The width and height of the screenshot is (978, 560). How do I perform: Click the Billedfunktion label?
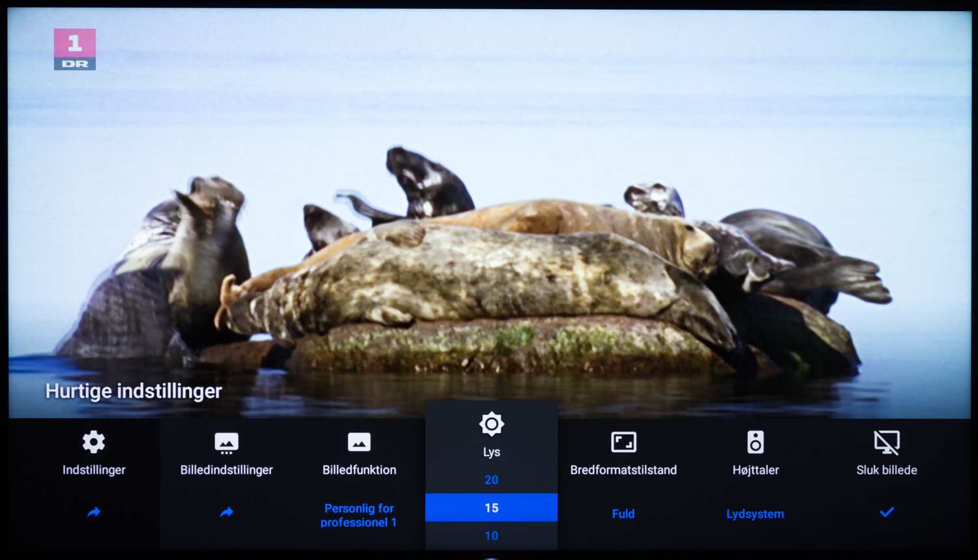point(359,470)
